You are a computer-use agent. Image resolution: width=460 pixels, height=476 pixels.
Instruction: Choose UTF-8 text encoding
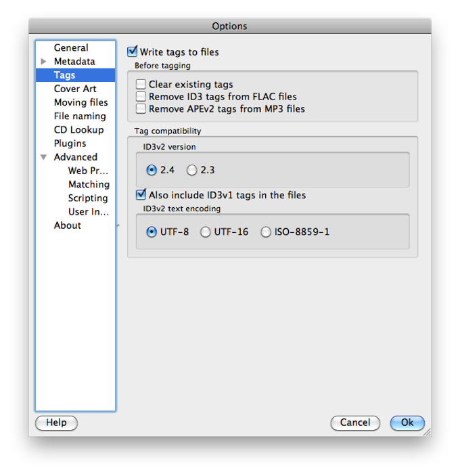[152, 232]
